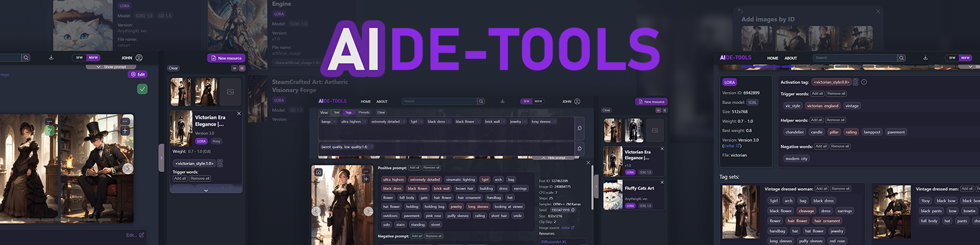Viewport: 980px width, 245px height.
Task: Switch view to Tags tab
Action: pyautogui.click(x=349, y=112)
